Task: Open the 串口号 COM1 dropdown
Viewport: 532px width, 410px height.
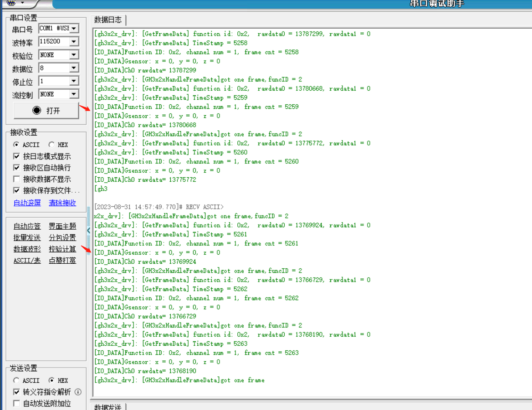Action: (x=74, y=28)
